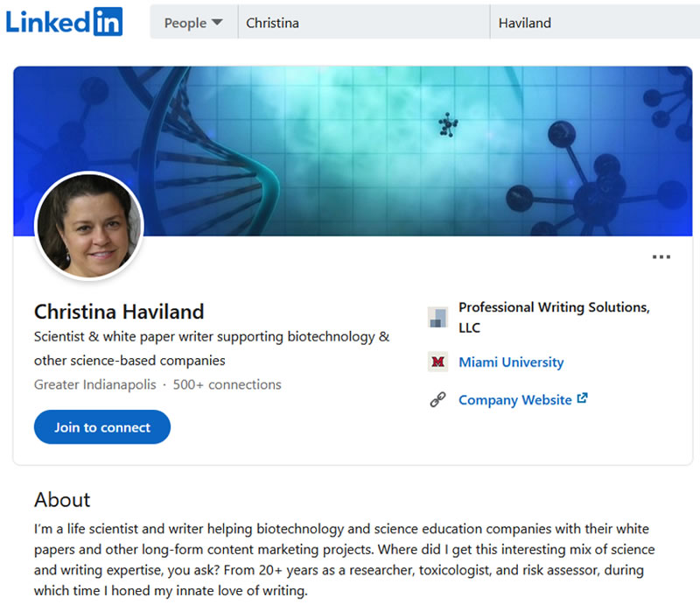Follow the Miami University link
The image size is (700, 612).
[x=511, y=362]
